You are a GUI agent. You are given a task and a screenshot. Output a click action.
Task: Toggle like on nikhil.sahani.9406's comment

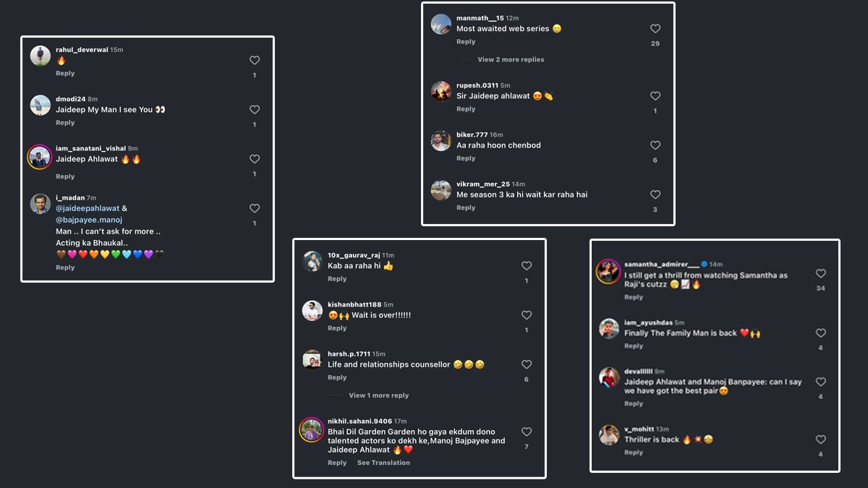[527, 432]
